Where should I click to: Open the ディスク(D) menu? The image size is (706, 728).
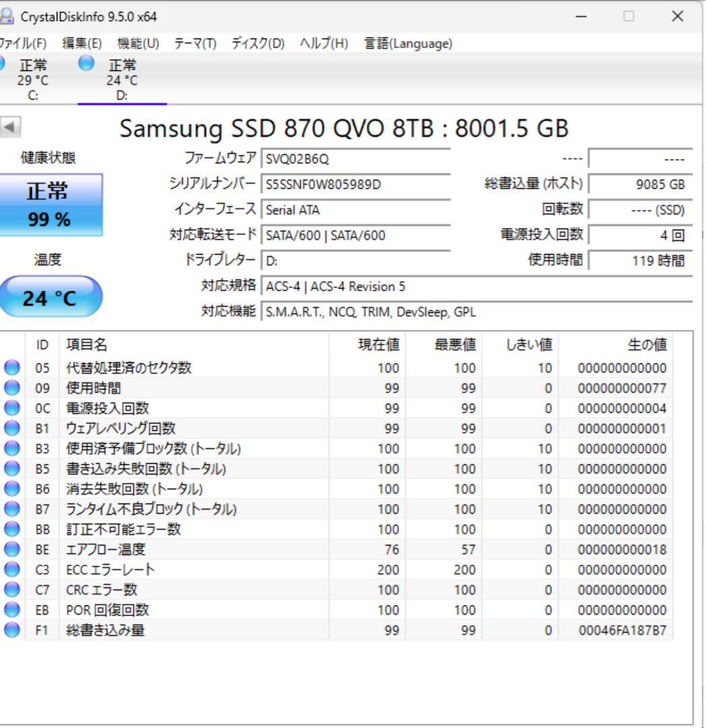[258, 43]
